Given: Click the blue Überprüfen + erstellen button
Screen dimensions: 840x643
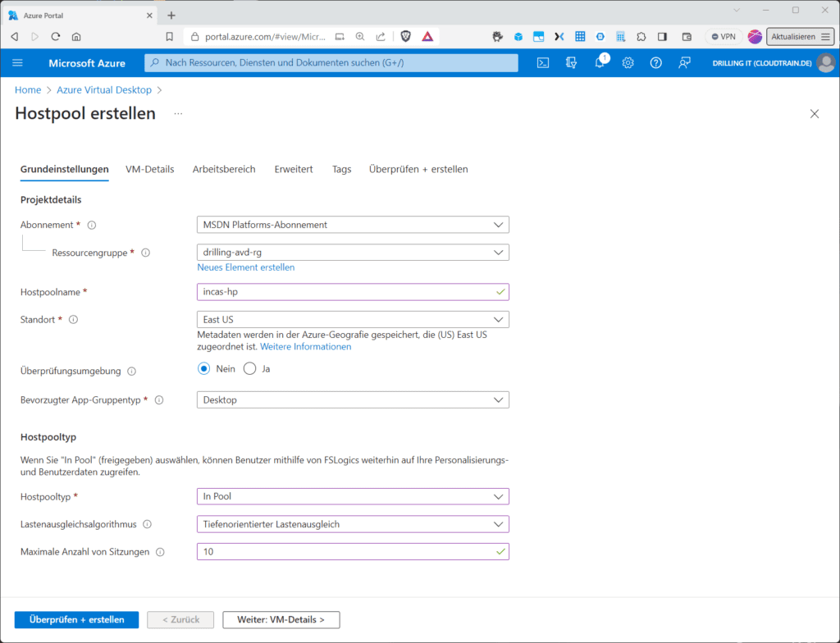Looking at the screenshot, I should tap(76, 619).
